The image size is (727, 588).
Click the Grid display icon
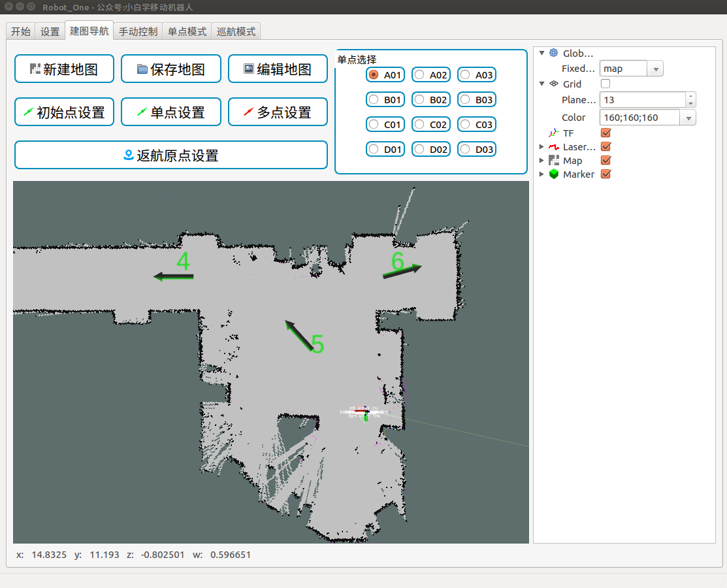point(554,84)
